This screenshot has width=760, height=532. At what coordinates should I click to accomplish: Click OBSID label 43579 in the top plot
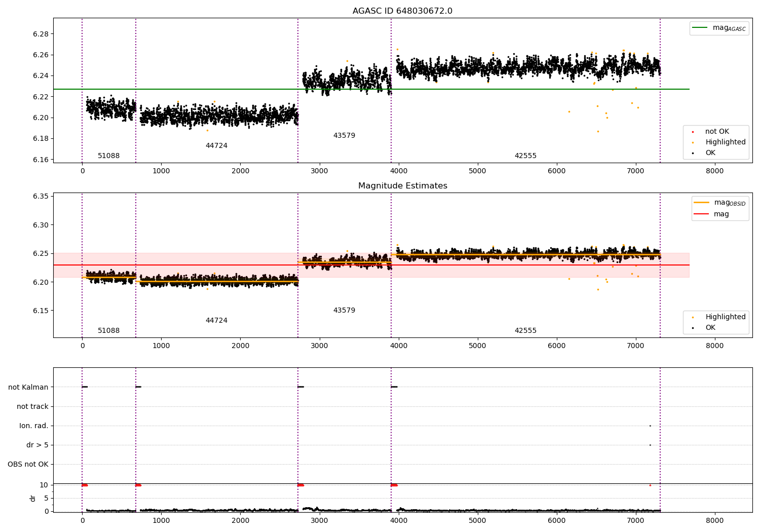point(344,135)
